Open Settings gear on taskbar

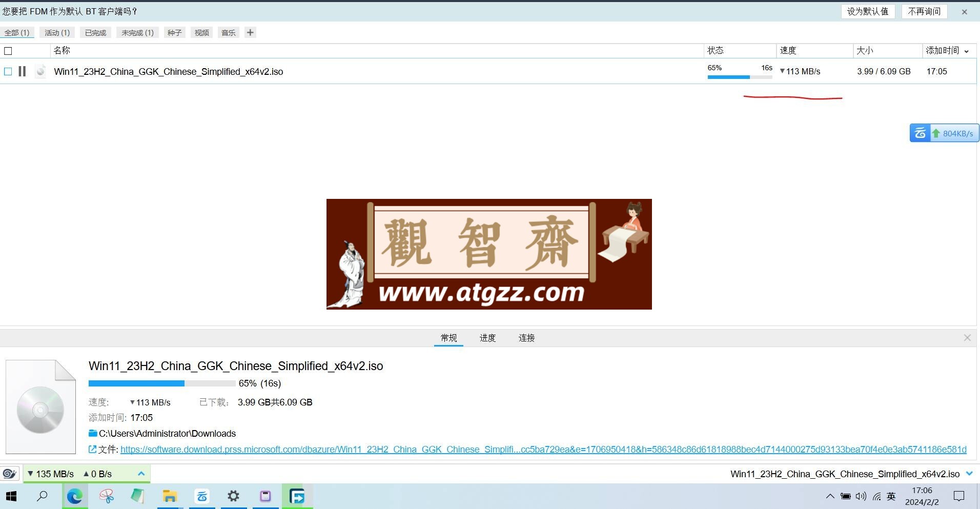(233, 496)
